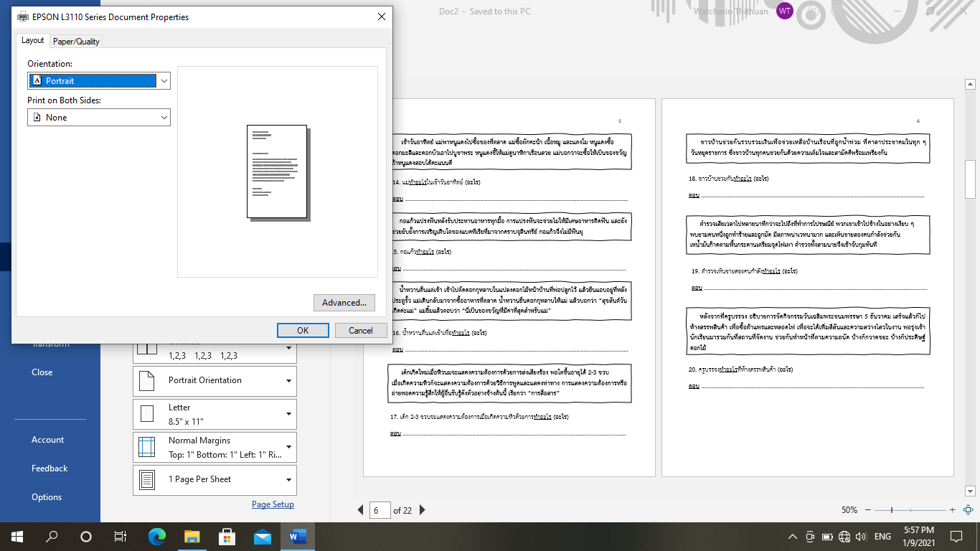980x551 pixels.
Task: Expand the 1 Page Per Sheet dropdown
Action: click(x=215, y=480)
